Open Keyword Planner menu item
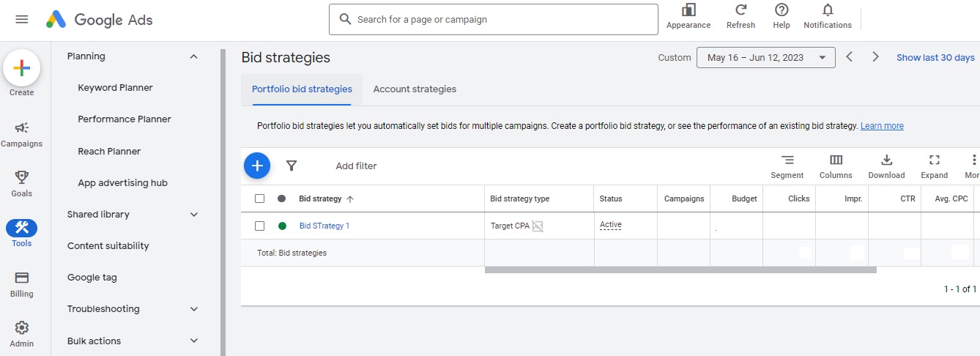This screenshot has width=980, height=356. (115, 88)
